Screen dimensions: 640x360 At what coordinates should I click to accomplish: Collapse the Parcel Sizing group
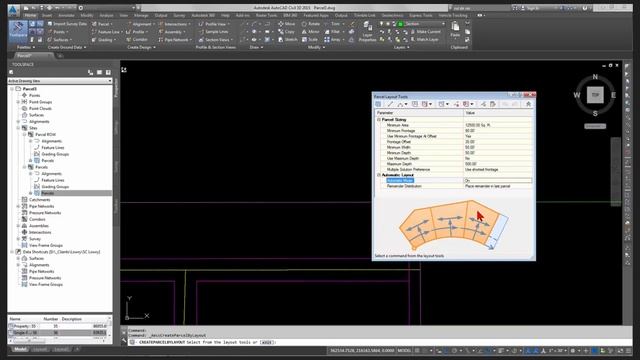[x=378, y=120]
